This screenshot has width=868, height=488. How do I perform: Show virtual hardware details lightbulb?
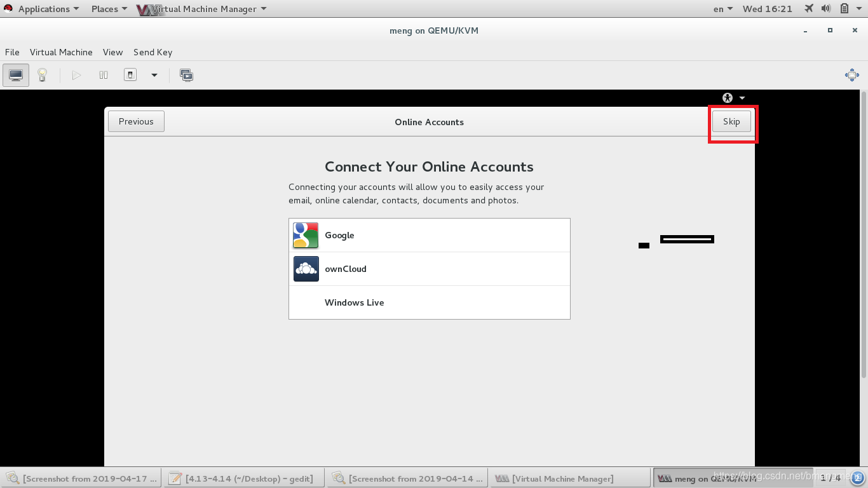(42, 75)
